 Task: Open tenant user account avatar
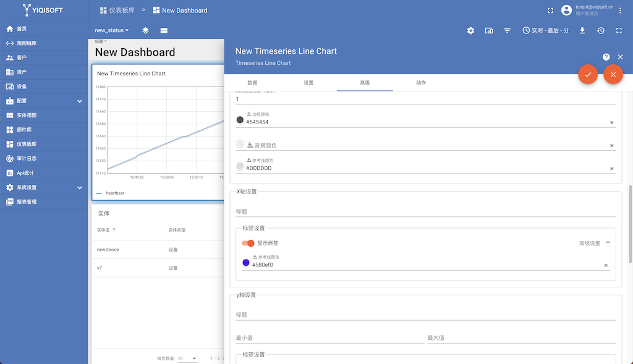[x=566, y=11]
